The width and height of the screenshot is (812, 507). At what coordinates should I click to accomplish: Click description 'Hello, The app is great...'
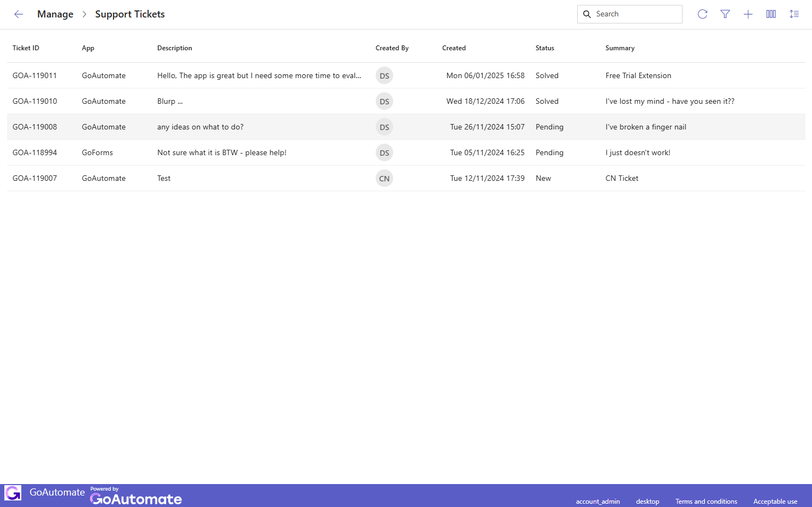pyautogui.click(x=259, y=75)
